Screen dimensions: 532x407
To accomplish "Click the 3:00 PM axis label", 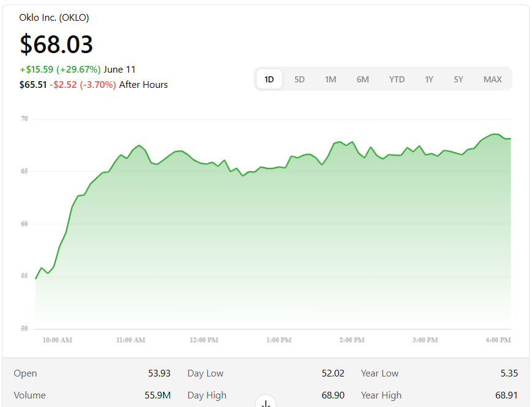I will 425,340.
